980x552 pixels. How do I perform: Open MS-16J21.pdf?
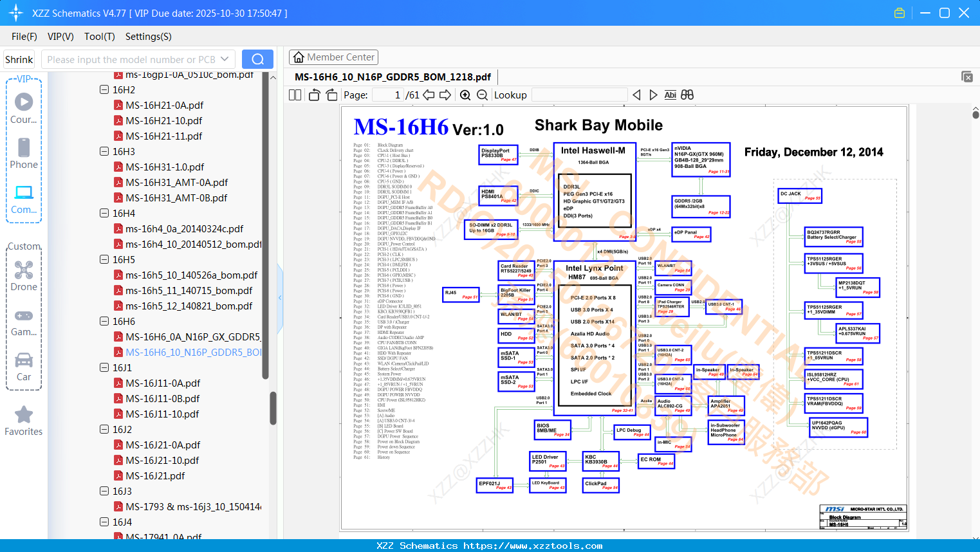point(155,475)
